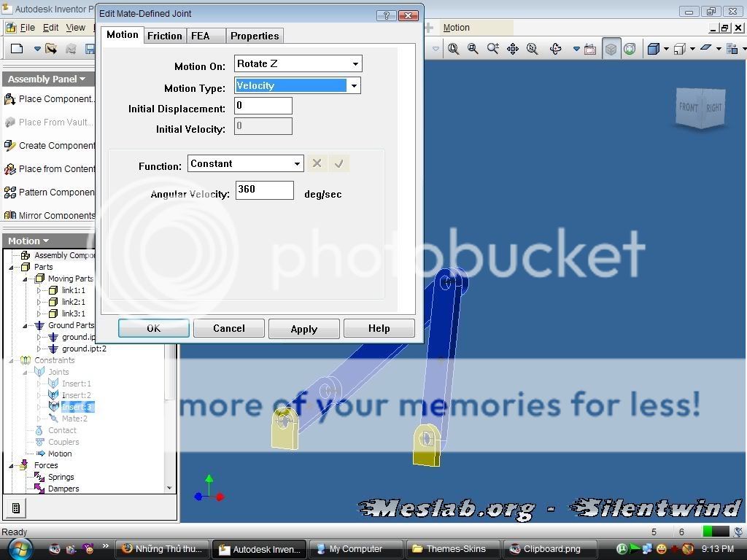Collapse the Parts tree node
The image size is (747, 560).
click(x=12, y=267)
